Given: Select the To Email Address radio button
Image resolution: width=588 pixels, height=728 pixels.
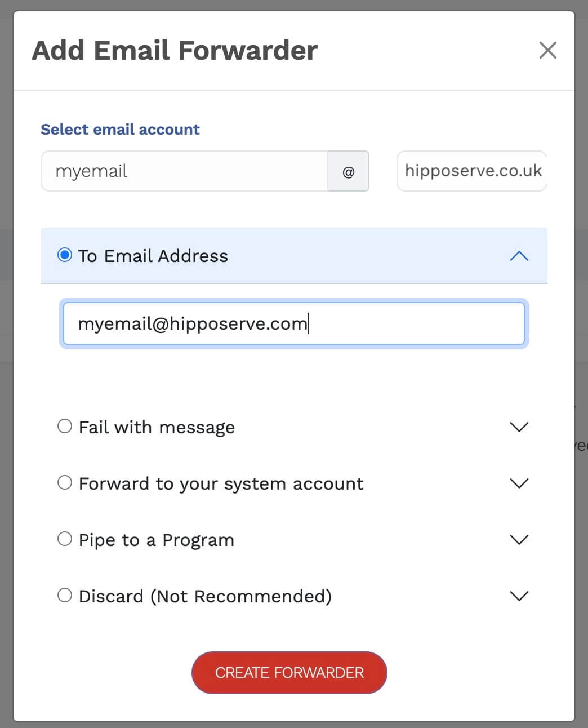Looking at the screenshot, I should 65,255.
